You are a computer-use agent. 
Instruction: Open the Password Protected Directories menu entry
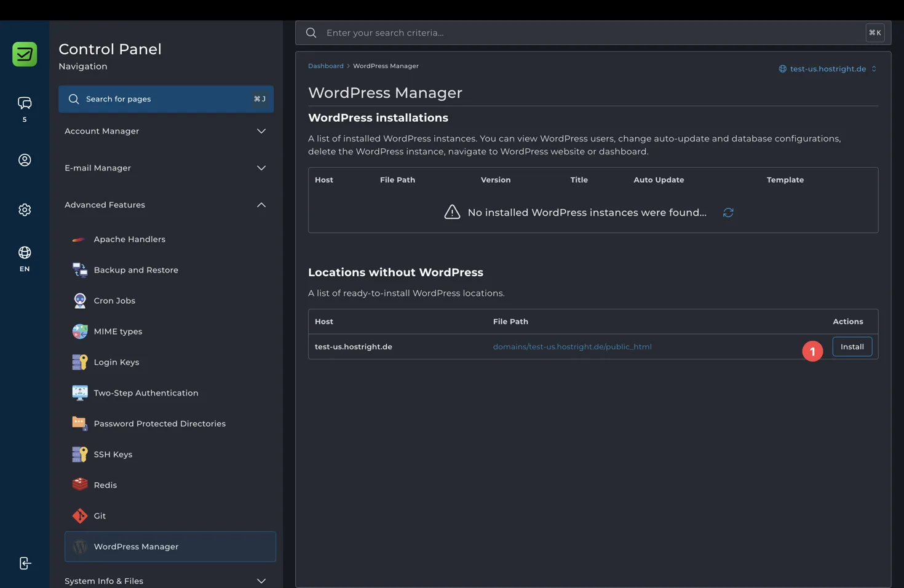tap(170, 424)
